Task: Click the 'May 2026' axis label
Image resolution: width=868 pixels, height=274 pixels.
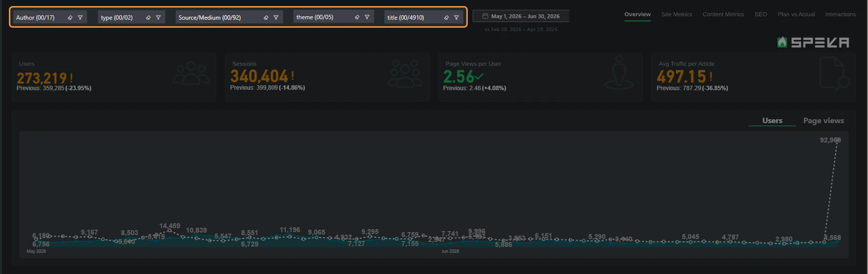Action: [36, 251]
